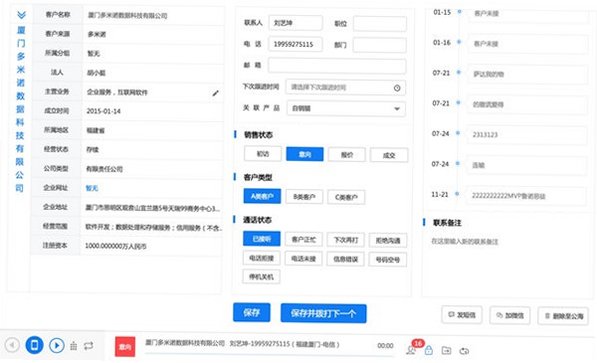Image resolution: width=597 pixels, height=363 pixels.
Task: Click the lock icon in bottom bar
Action: (x=429, y=350)
